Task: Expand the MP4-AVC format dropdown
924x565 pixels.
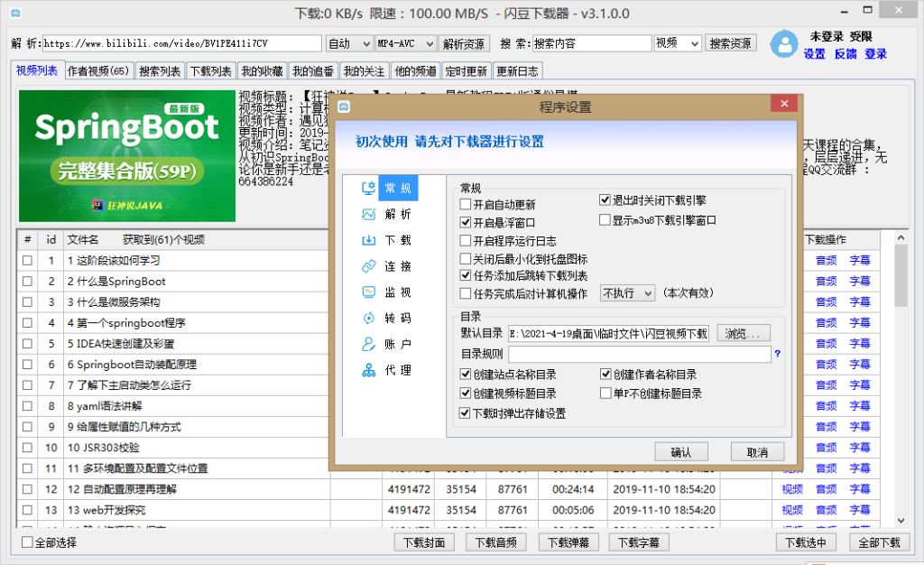Action: tap(402, 42)
